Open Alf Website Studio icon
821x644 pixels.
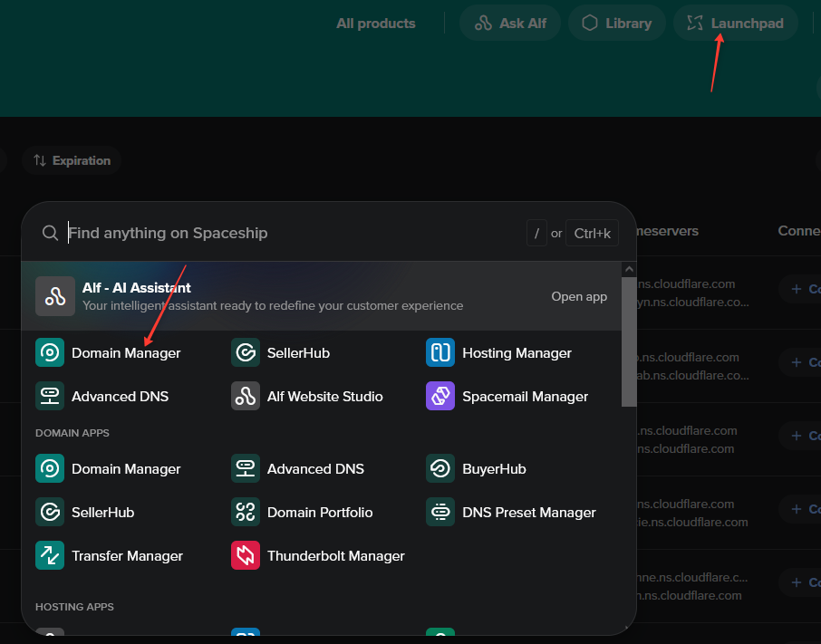(x=246, y=396)
